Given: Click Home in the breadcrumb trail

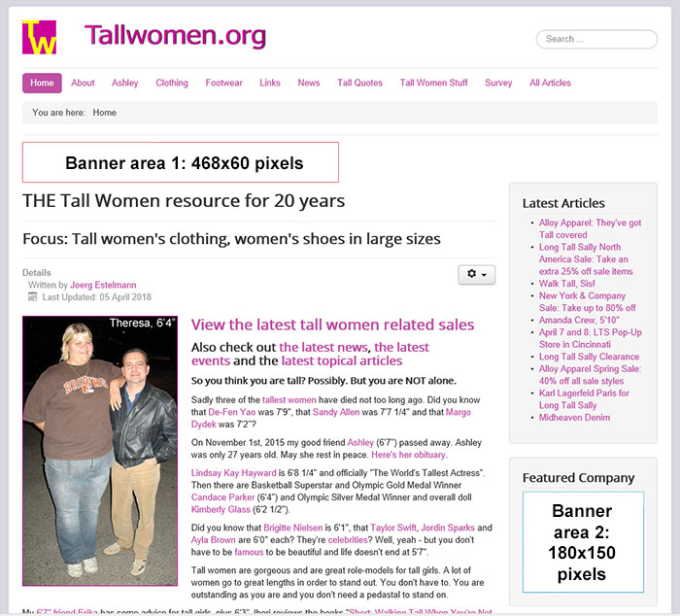Looking at the screenshot, I should click(x=105, y=113).
